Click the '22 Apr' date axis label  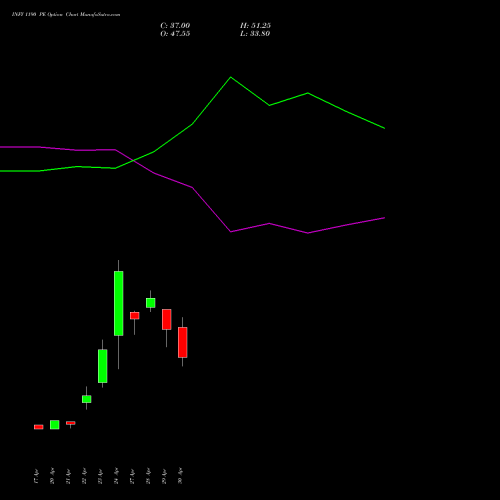click(x=84, y=476)
